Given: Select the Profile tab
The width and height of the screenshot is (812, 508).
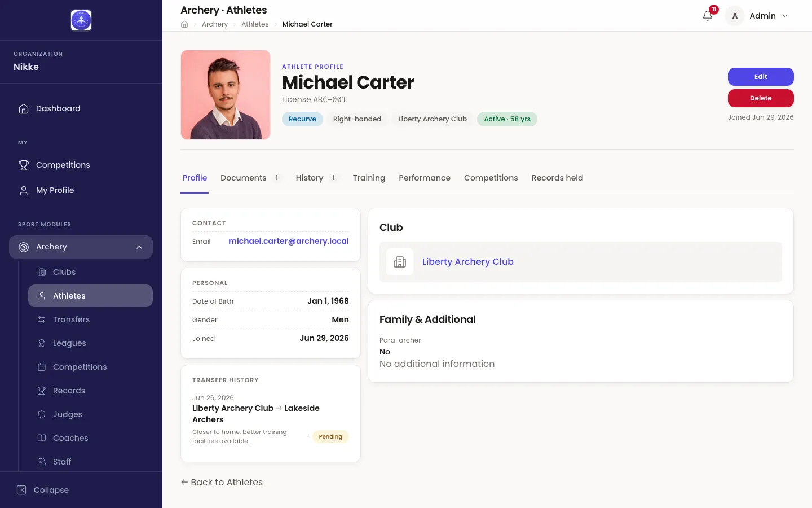Looking at the screenshot, I should (x=195, y=178).
